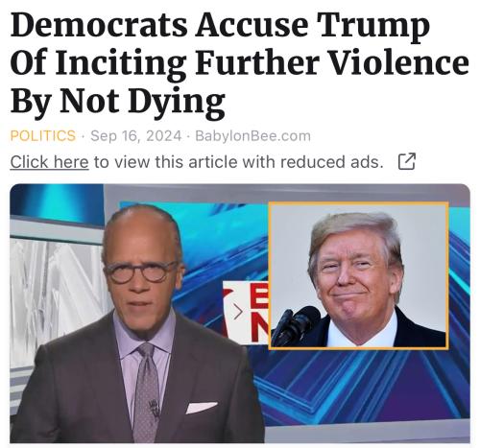Screen dimensions: 480x448
Task: Open the main article image of the anchor
Action: pos(240,314)
